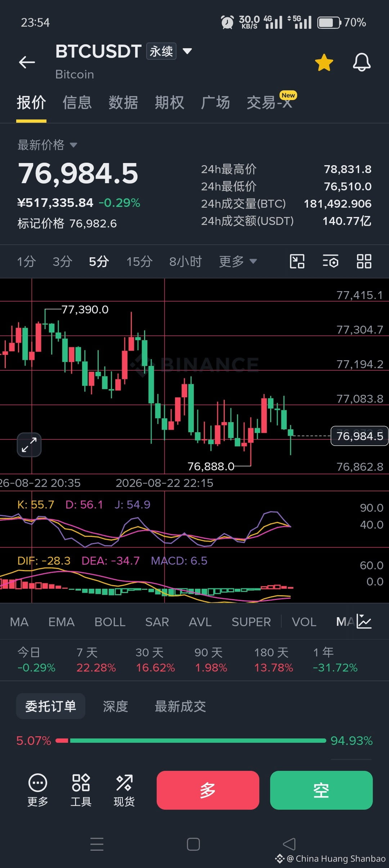This screenshot has width=389, height=868.
Task: Enable the MA indicator
Action: click(19, 622)
